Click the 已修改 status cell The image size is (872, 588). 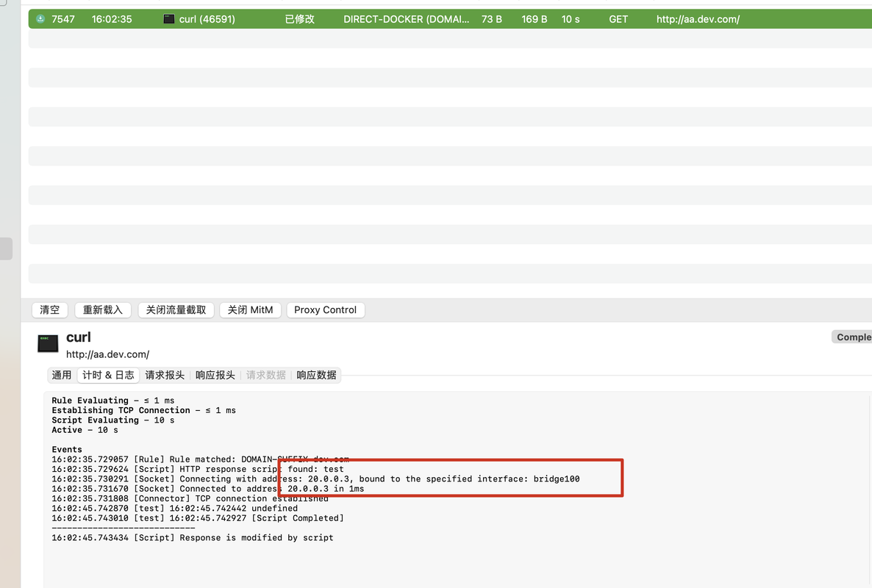[300, 19]
